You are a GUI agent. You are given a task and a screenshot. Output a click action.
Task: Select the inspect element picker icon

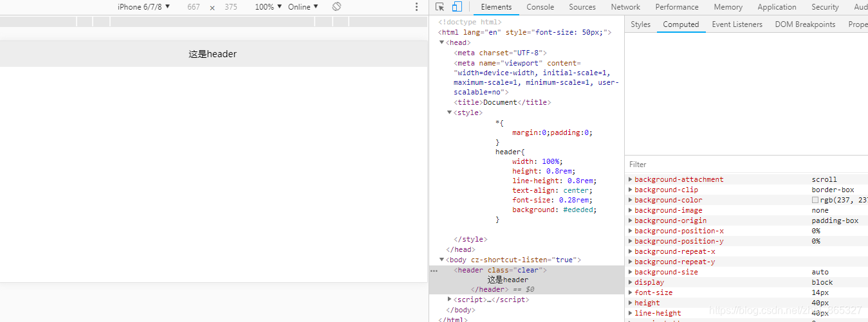click(440, 7)
